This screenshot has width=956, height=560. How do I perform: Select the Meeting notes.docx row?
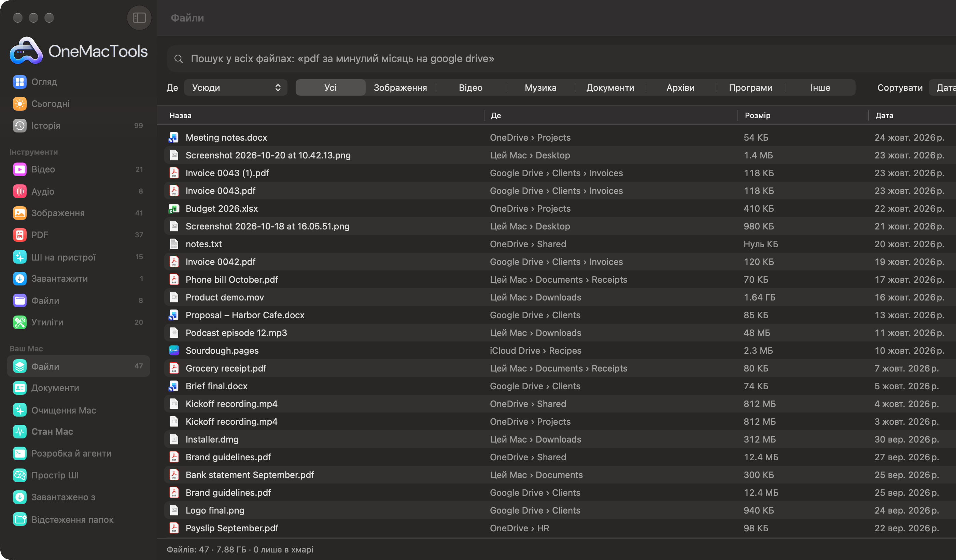tap(560, 137)
